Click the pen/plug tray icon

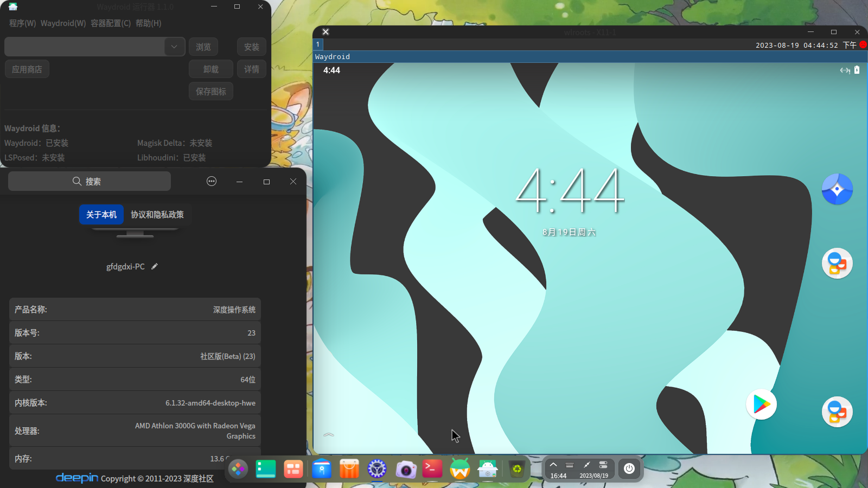tap(586, 465)
